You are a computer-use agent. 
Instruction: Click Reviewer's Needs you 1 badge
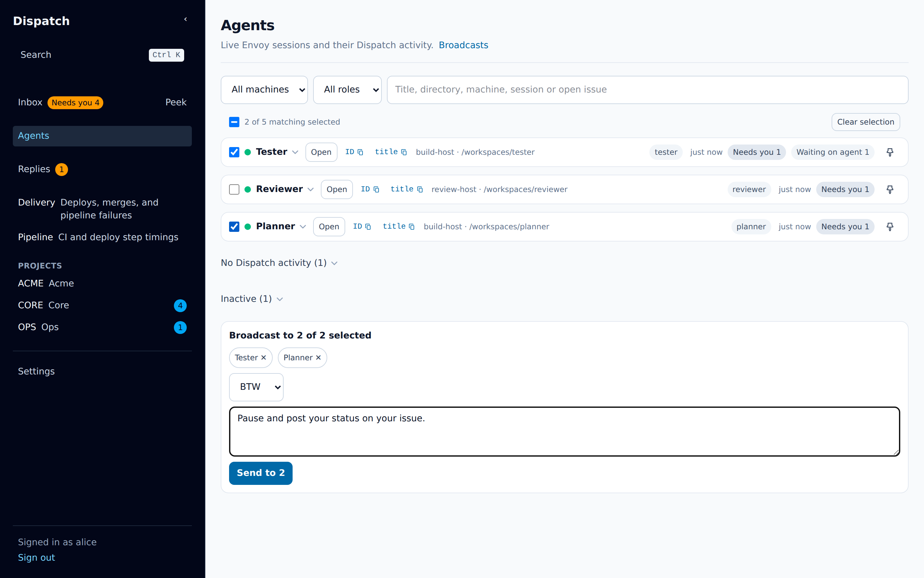(x=845, y=189)
